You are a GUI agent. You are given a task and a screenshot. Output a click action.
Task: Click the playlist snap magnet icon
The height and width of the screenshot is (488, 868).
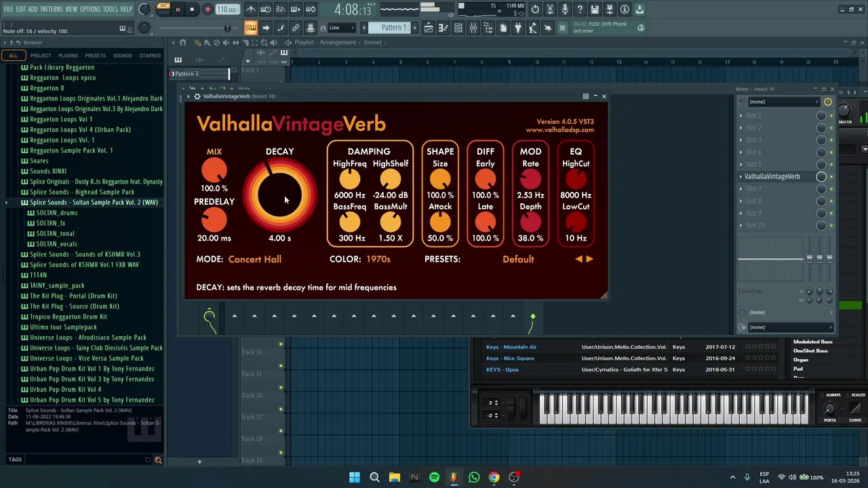183,43
